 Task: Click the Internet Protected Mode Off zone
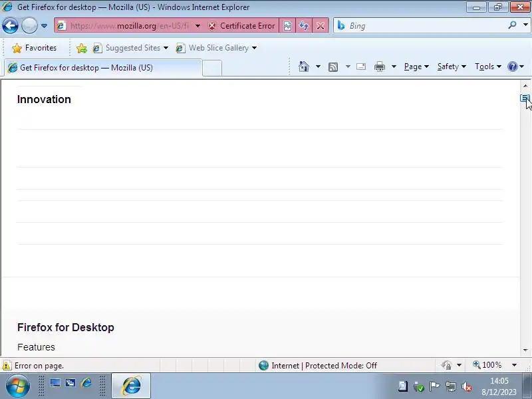pos(318,365)
